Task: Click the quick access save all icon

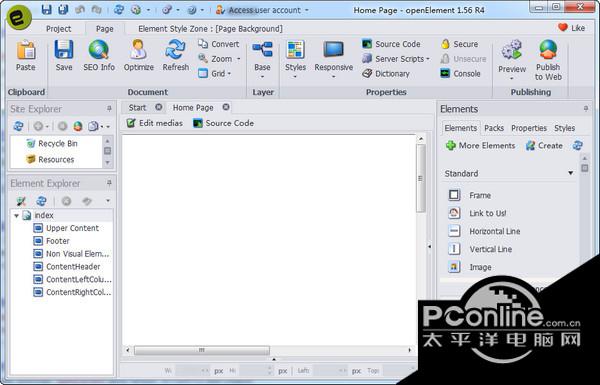Action: (x=63, y=10)
